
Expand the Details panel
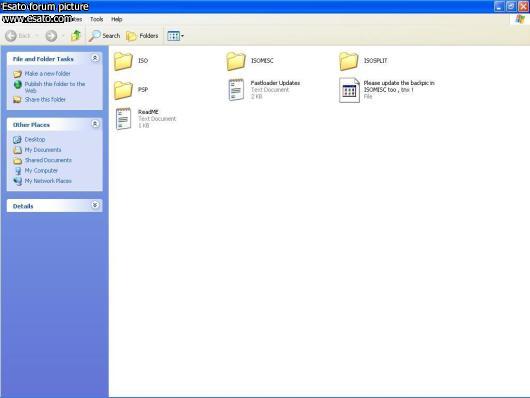(95, 205)
